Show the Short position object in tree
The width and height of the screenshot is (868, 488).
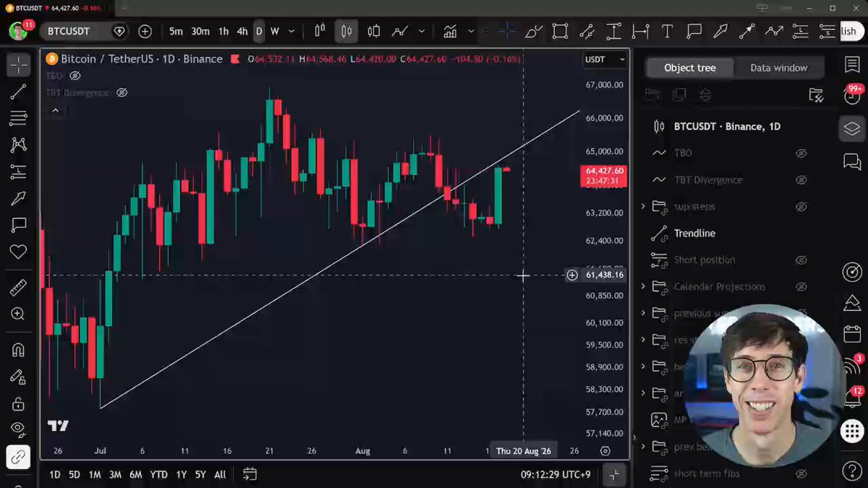[801, 260]
